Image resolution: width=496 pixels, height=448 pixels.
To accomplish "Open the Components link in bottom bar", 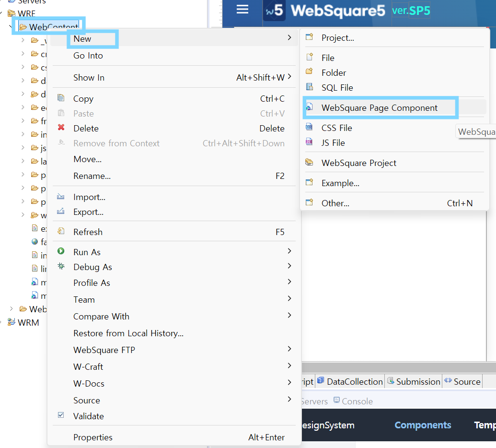I will [423, 425].
